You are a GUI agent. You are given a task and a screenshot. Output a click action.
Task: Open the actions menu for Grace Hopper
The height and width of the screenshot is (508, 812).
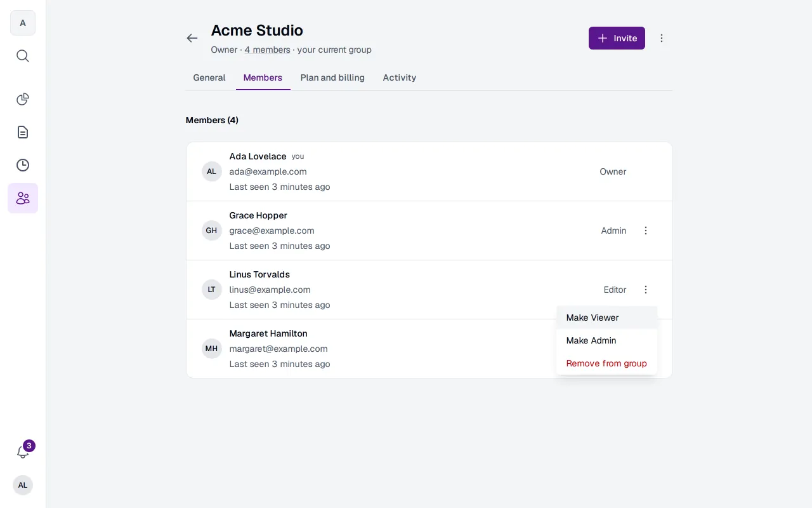click(646, 231)
